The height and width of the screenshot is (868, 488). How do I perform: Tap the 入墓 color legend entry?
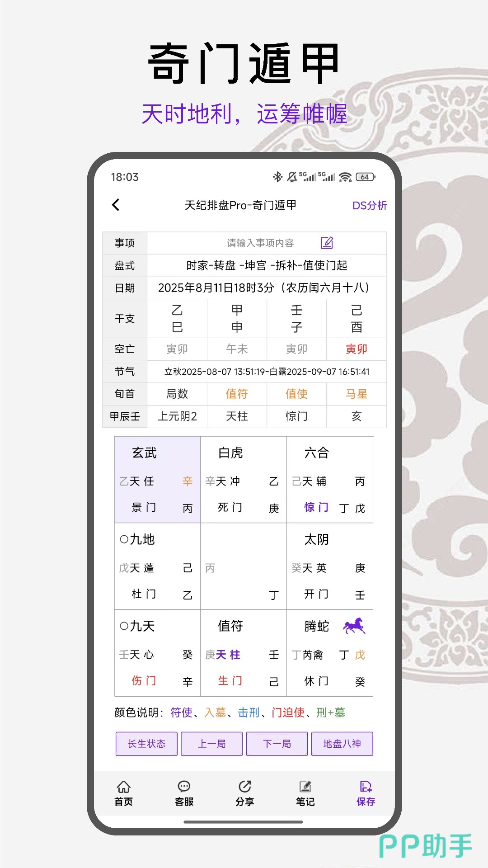click(215, 712)
